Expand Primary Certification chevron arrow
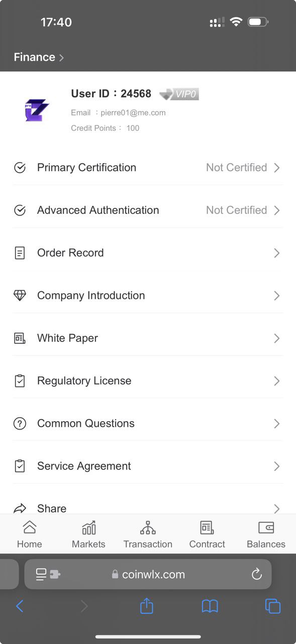This screenshot has height=644, width=296. (x=277, y=168)
